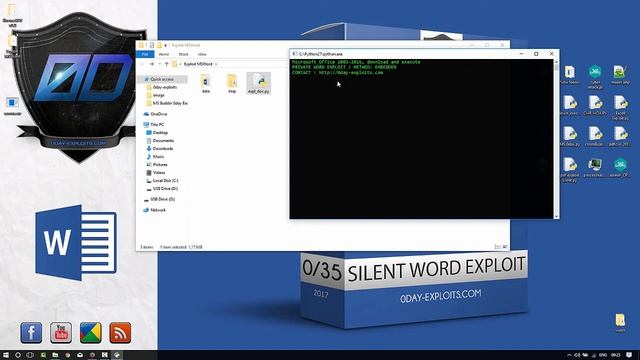Screen dimensions: 640x360
Task: Select the teal desktop icon next to New folder
Action: tap(595, 77)
